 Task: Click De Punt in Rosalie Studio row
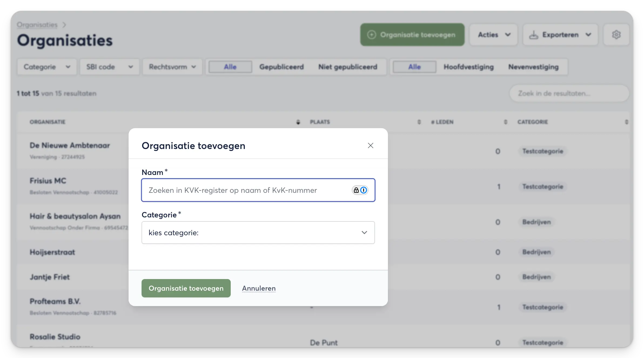324,343
